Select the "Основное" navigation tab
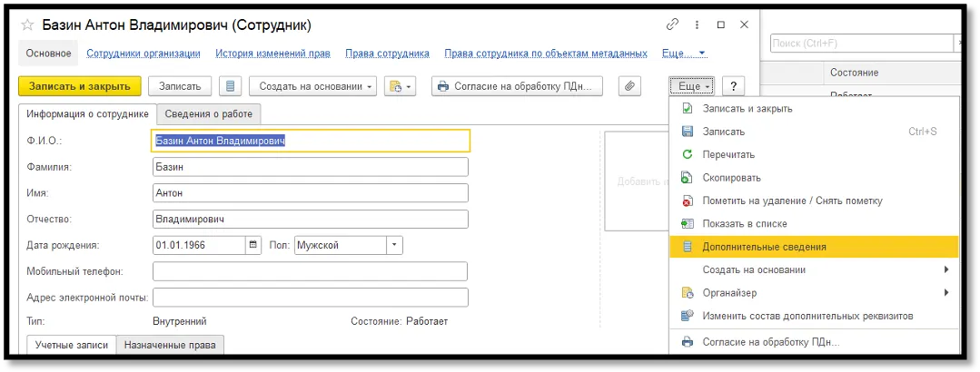 [x=48, y=54]
